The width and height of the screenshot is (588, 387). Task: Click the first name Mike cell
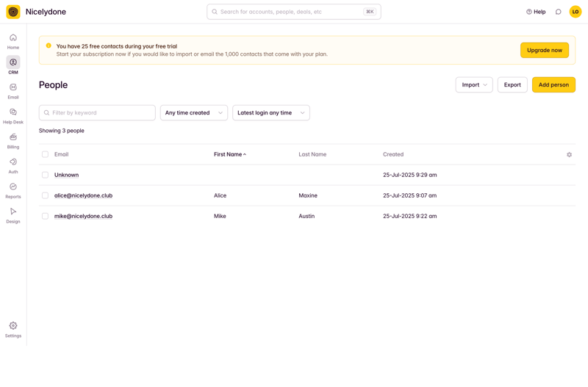[x=220, y=216]
